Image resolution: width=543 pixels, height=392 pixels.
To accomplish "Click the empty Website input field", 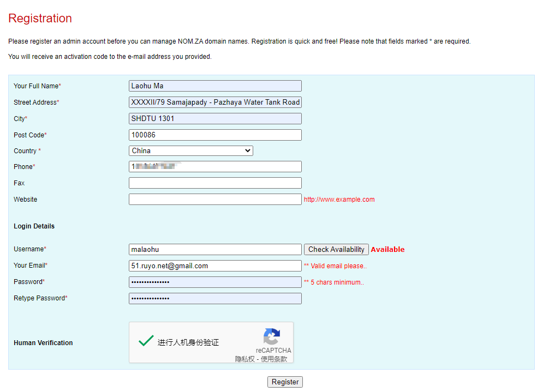I will point(215,200).
